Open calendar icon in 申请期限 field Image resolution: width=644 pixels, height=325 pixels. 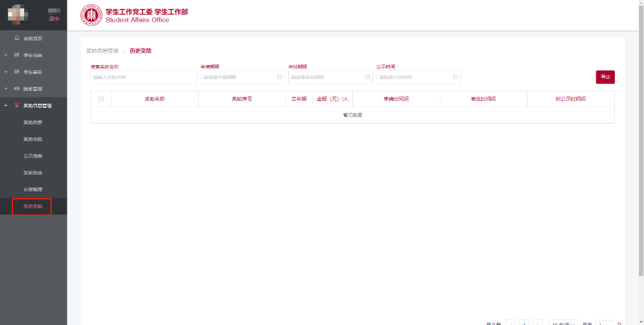click(x=279, y=77)
